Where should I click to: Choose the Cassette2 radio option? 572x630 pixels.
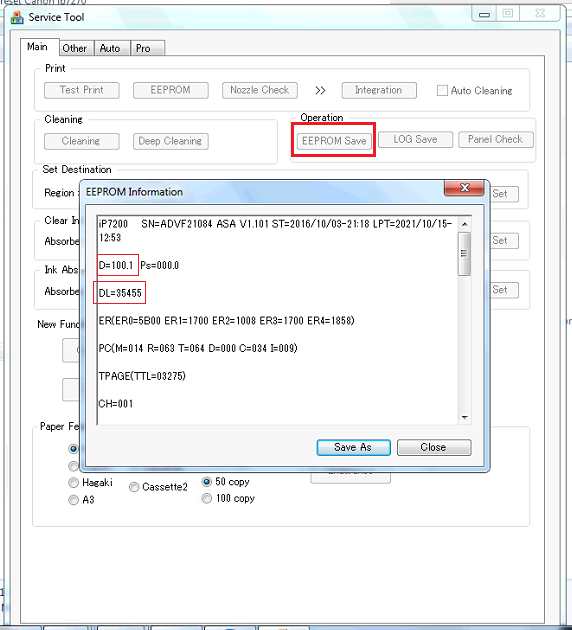click(x=134, y=487)
